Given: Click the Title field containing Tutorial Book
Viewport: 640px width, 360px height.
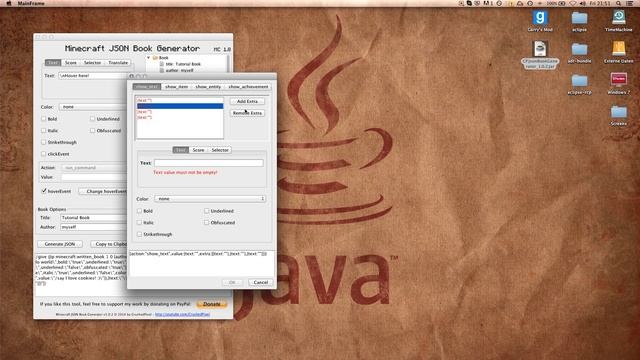Looking at the screenshot, I should (94, 218).
